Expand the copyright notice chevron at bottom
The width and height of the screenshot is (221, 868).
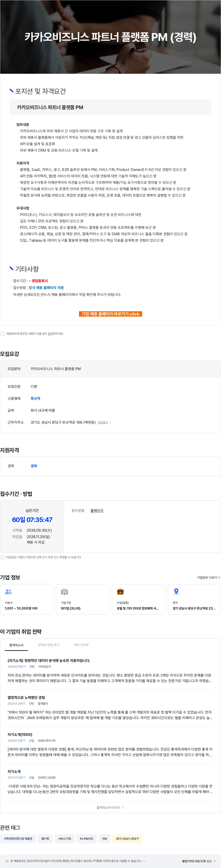[x=144, y=861]
